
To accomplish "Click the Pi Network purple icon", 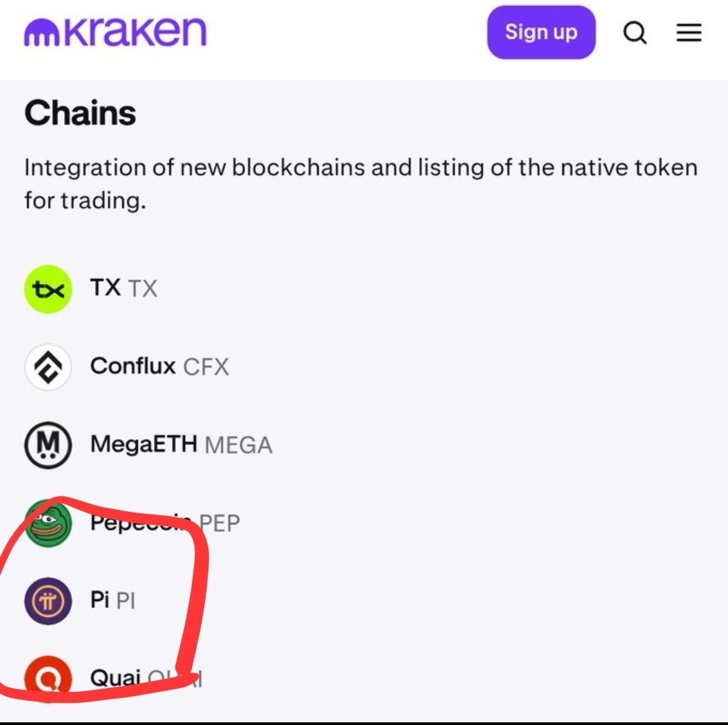I will click(x=48, y=600).
